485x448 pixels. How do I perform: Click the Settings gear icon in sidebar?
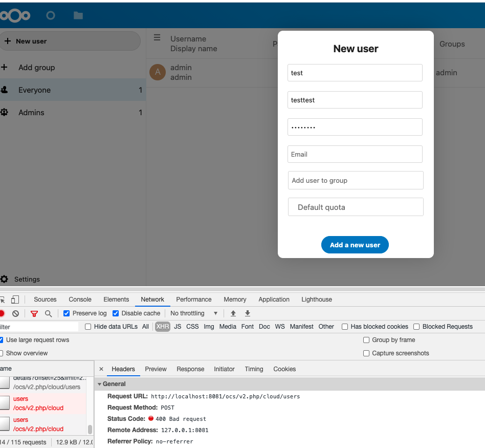[x=4, y=279]
